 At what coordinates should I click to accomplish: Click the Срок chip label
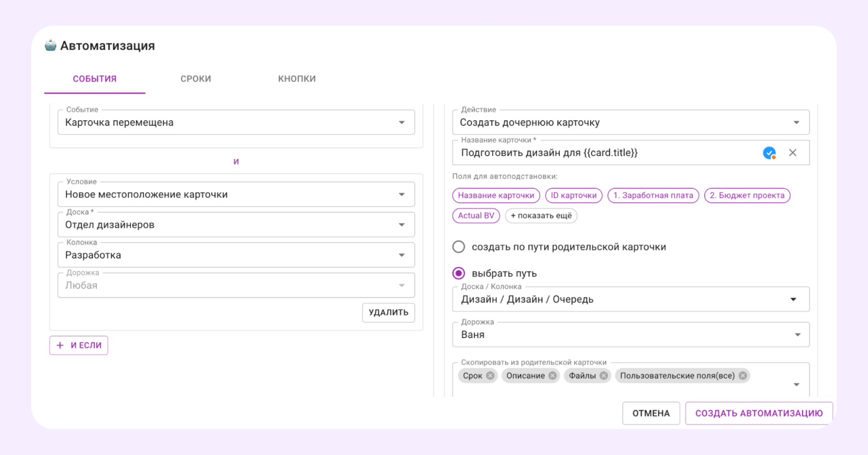coord(473,376)
